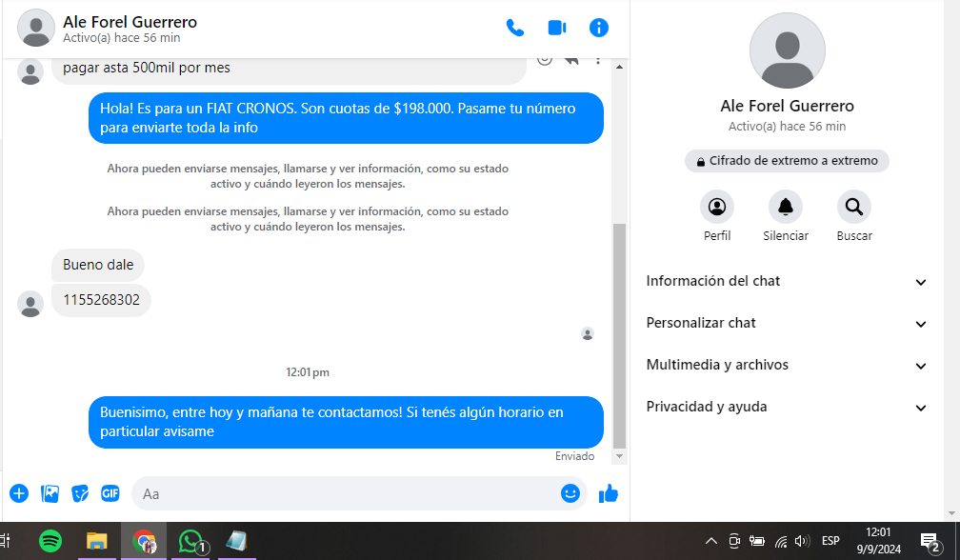This screenshot has width=960, height=560.
Task: Open the Perfil profile button
Action: tap(717, 207)
